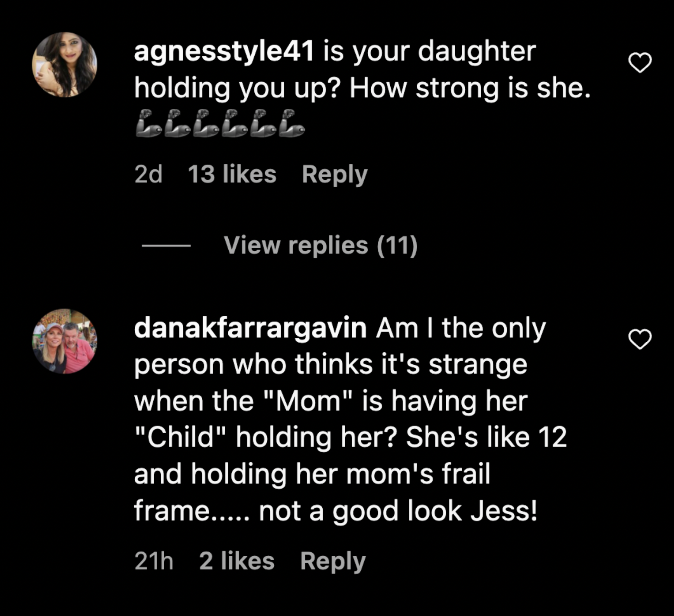Reply to agnesstyle41's comment

[334, 175]
